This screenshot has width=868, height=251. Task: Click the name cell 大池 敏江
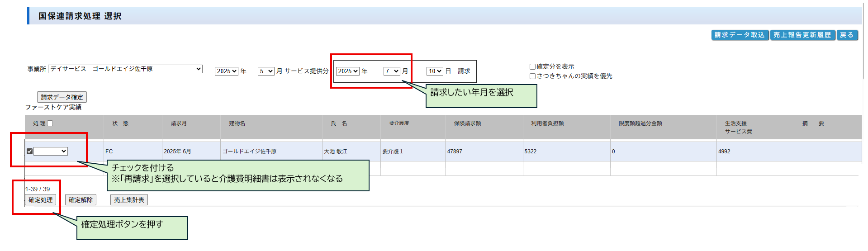pyautogui.click(x=336, y=152)
